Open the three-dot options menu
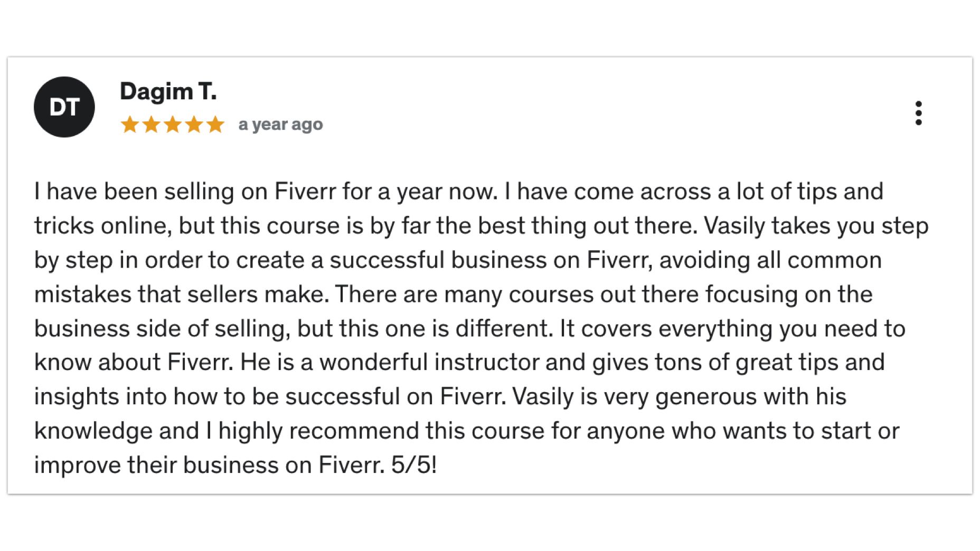Image resolution: width=980 pixels, height=551 pixels. click(x=918, y=113)
